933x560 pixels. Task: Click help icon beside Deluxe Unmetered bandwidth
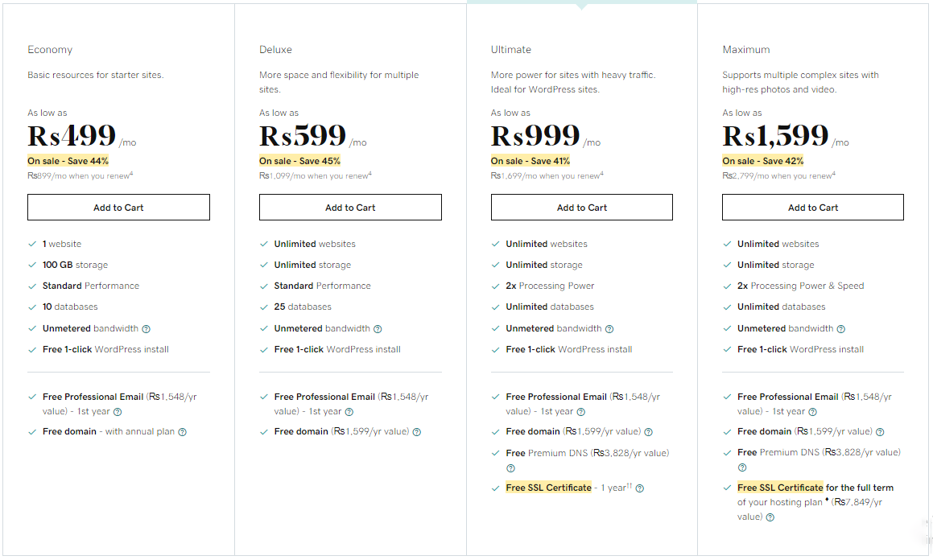[378, 329]
